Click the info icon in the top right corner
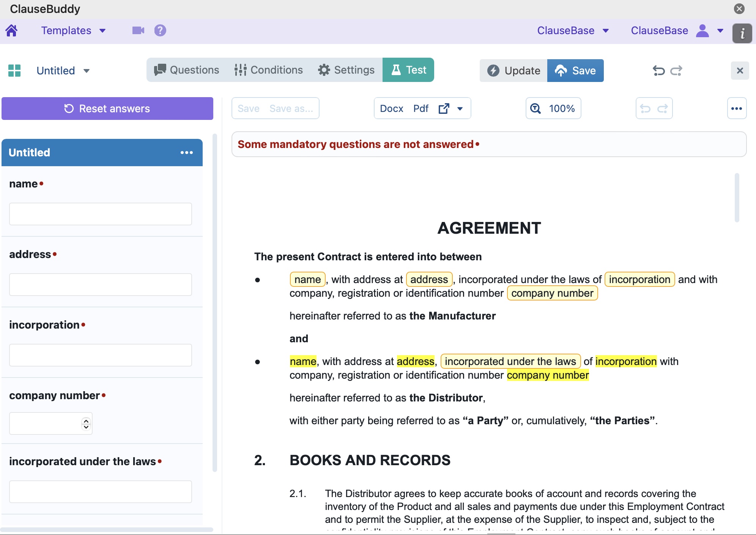Viewport: 756px width, 535px height. pos(742,33)
